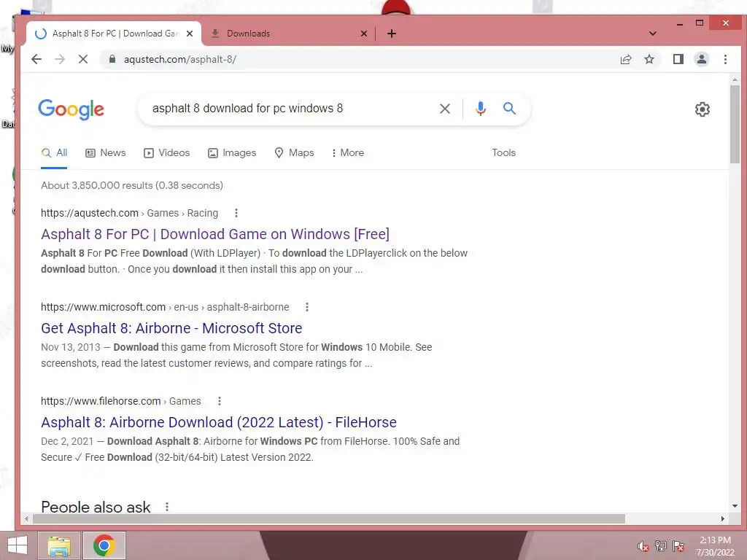
Task: Stop loading the page
Action: (x=83, y=59)
